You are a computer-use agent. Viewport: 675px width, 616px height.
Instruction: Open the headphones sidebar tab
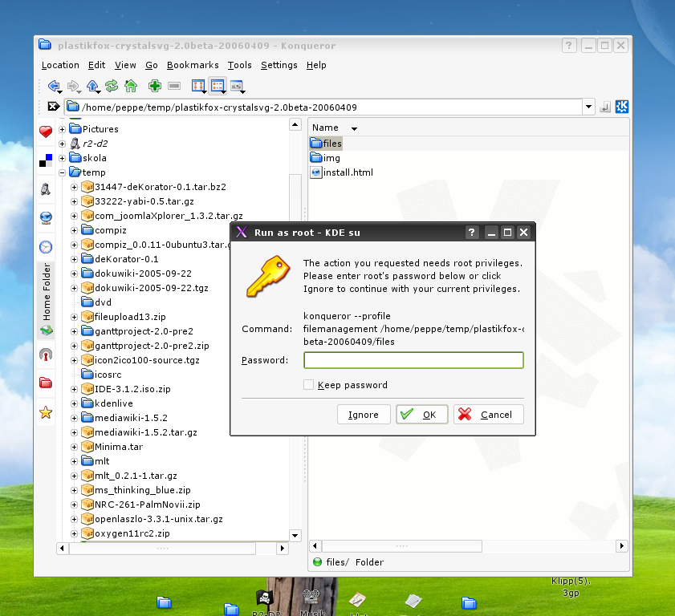(x=46, y=355)
